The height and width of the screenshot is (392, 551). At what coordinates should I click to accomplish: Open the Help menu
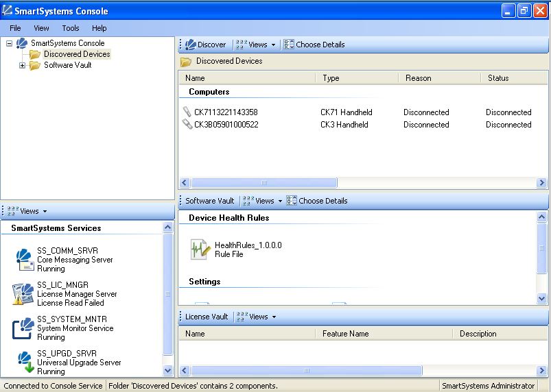coord(99,28)
